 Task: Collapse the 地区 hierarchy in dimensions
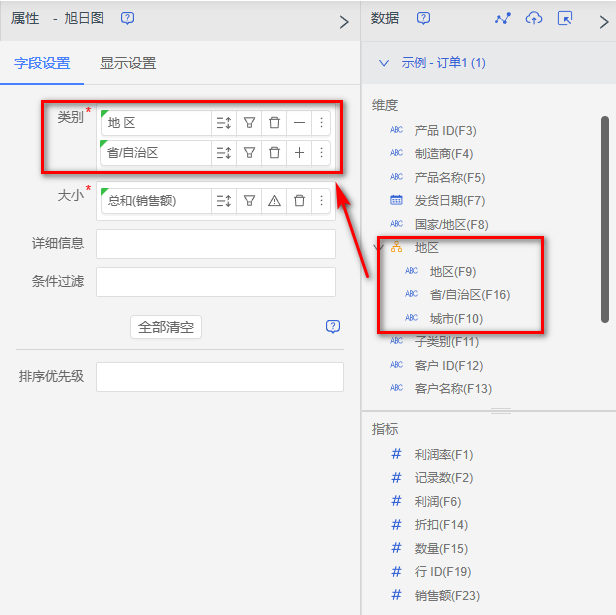tap(378, 247)
